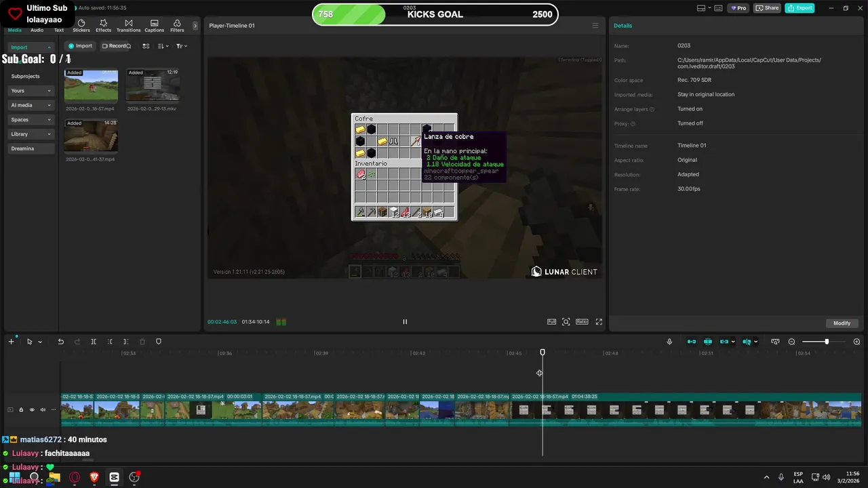
Task: Expand the Library section
Action: [x=31, y=134]
